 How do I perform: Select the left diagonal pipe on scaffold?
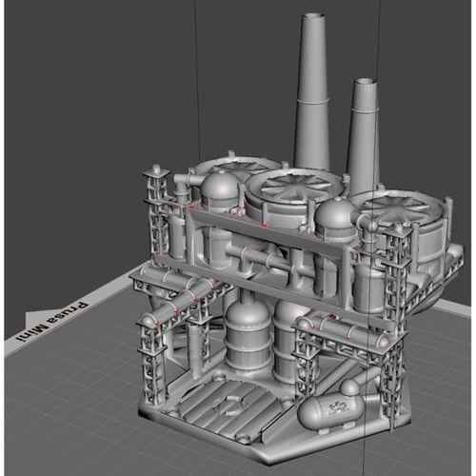(x=188, y=302)
